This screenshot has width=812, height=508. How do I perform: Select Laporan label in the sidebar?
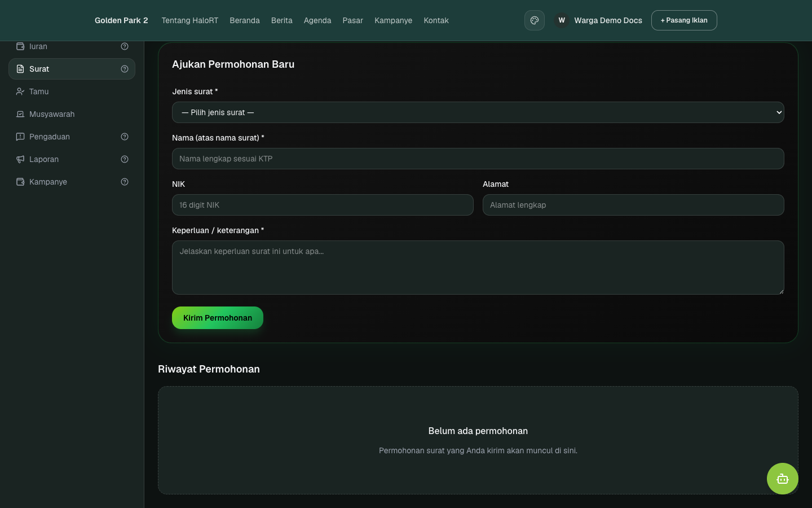[x=44, y=159]
